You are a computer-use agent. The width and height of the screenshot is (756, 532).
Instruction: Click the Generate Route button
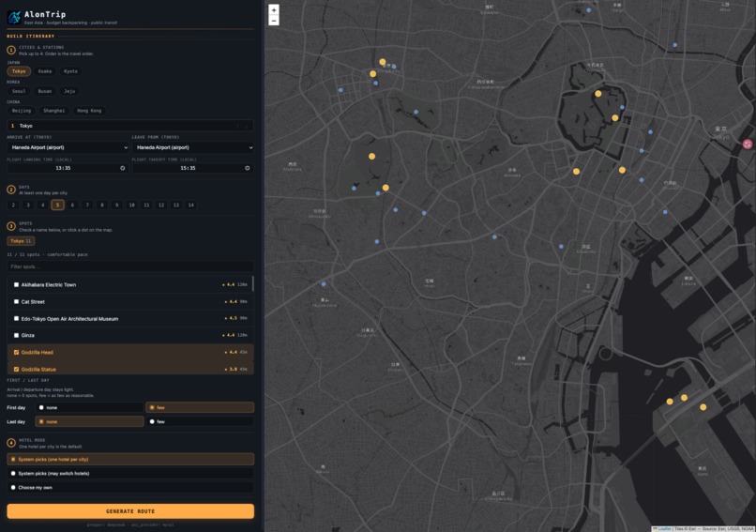point(130,511)
